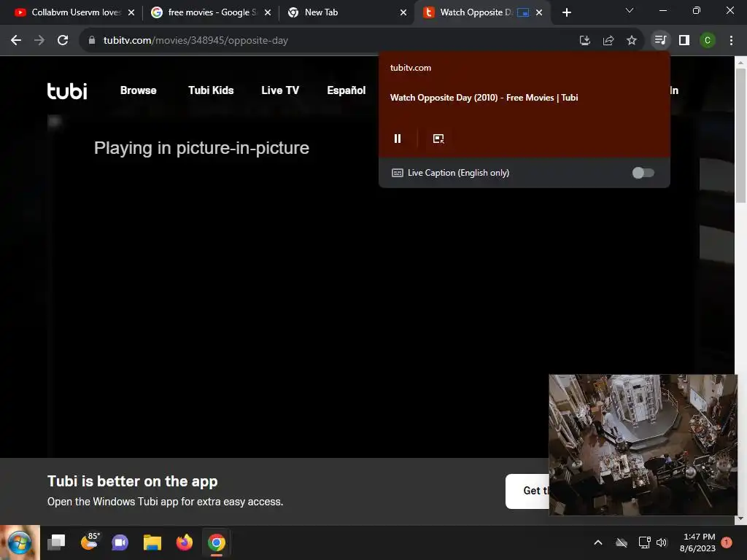Close the free movies Google tab
This screenshot has width=747, height=560.
click(x=268, y=12)
